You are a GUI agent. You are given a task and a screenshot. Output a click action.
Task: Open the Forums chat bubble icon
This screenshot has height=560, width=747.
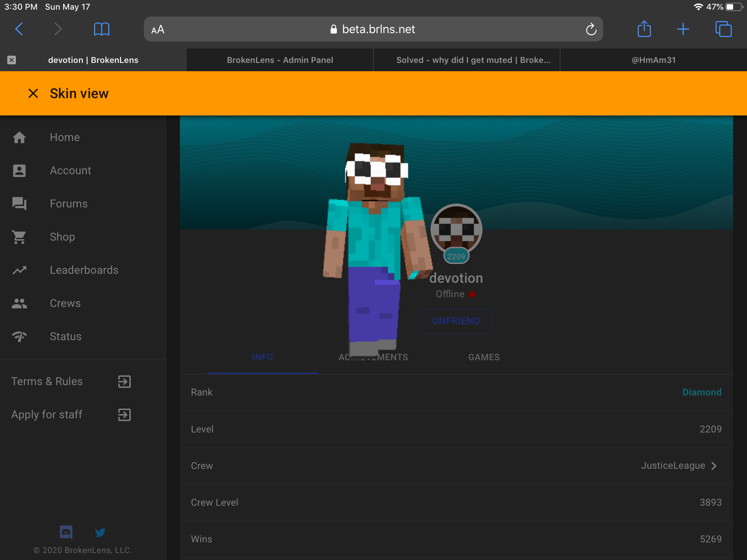(x=19, y=204)
